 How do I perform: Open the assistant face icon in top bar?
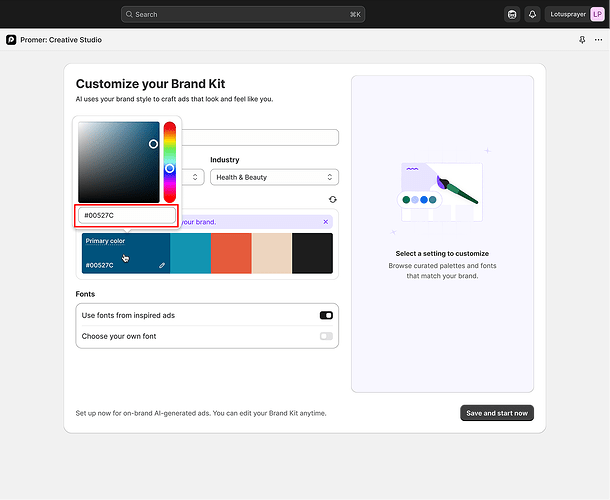(x=512, y=14)
